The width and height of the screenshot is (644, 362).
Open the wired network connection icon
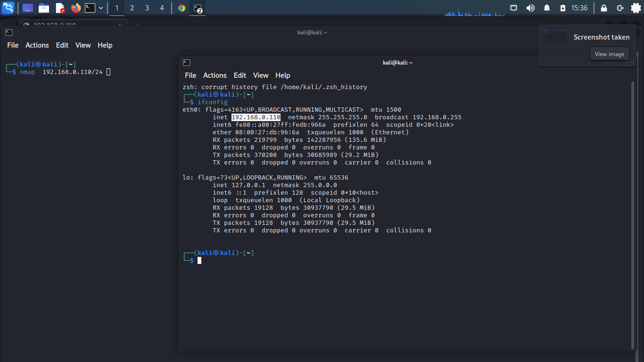tap(514, 8)
